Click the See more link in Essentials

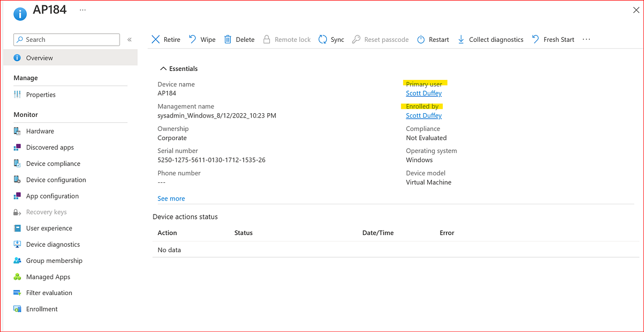[171, 198]
